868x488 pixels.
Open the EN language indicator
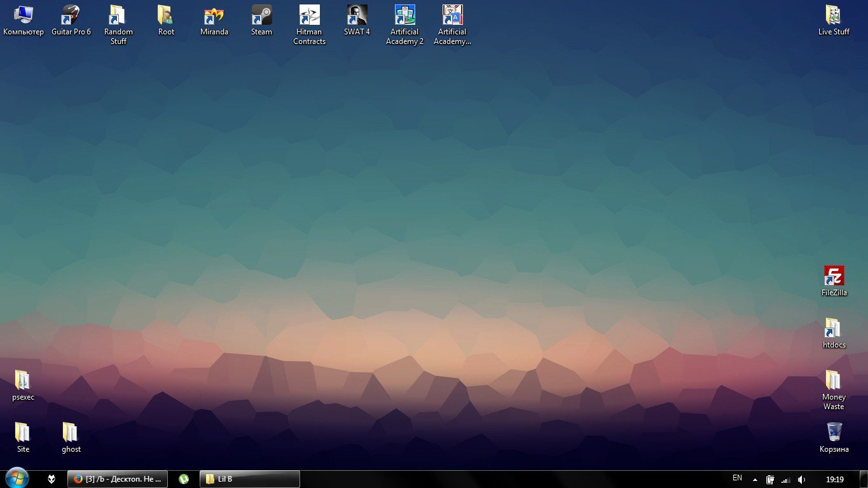737,478
